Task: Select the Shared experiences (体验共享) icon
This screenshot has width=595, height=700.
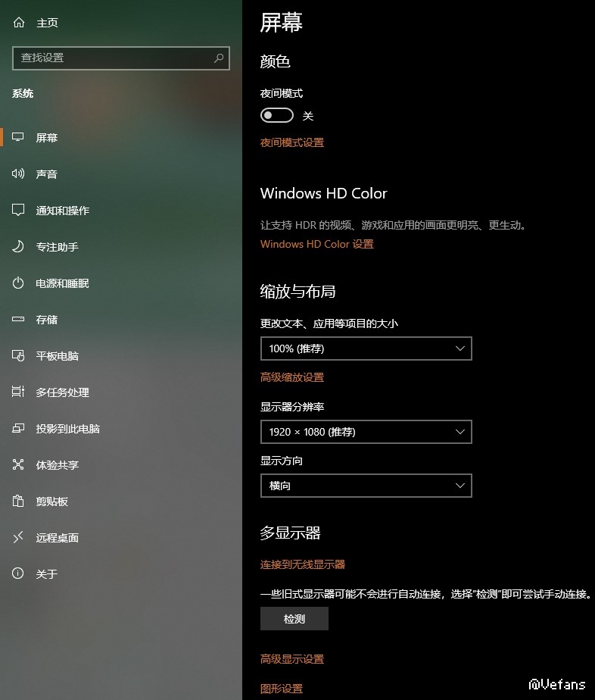Action: click(x=18, y=464)
